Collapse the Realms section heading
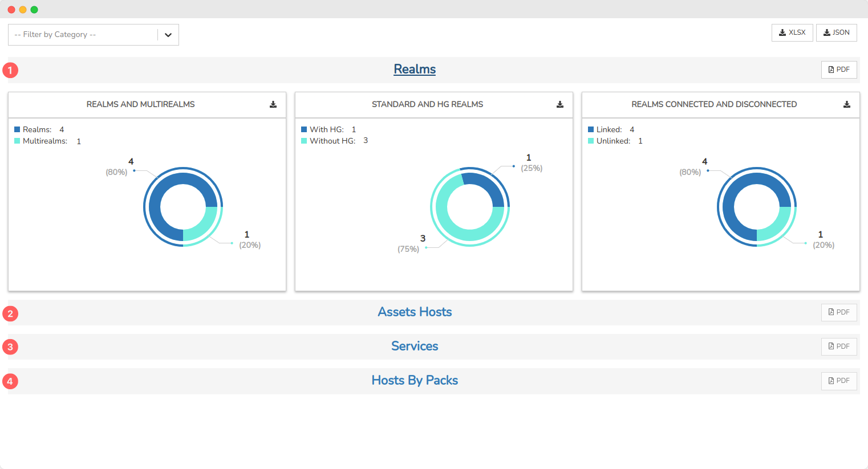Viewport: 868px width, 469px height. [x=415, y=69]
